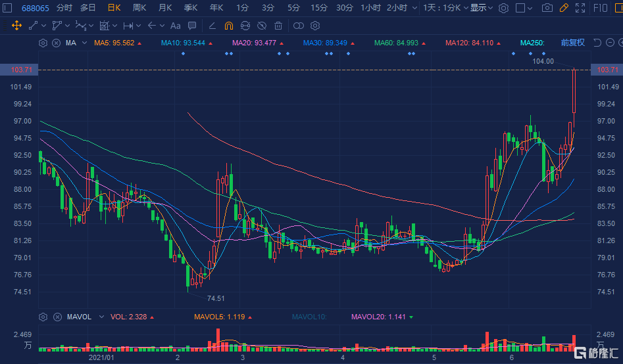The image size is (623, 364).
Task: Select the chart region measure tool
Action: (x=105, y=26)
